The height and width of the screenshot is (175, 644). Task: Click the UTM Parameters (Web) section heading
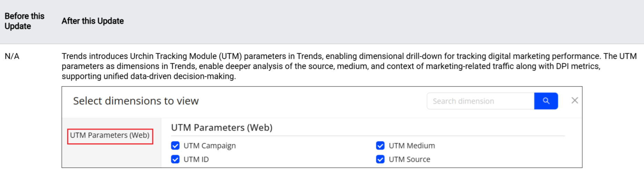point(222,128)
